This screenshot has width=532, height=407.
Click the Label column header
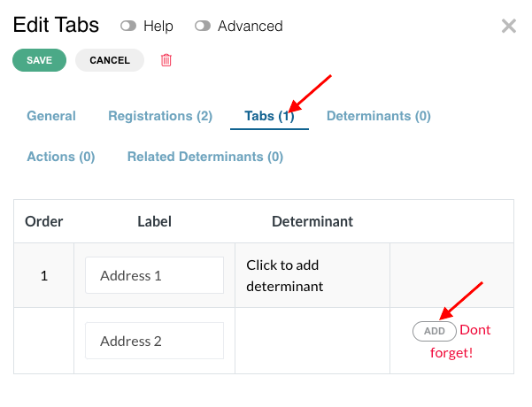pyautogui.click(x=154, y=221)
